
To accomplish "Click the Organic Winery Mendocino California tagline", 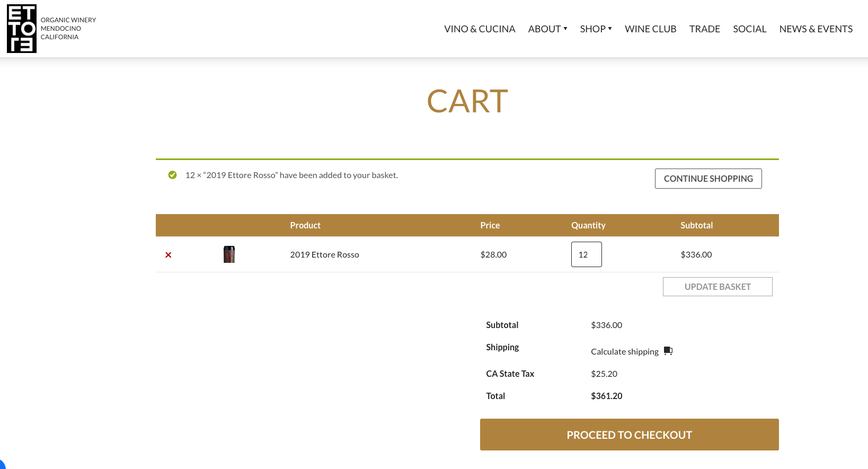I will coord(68,29).
